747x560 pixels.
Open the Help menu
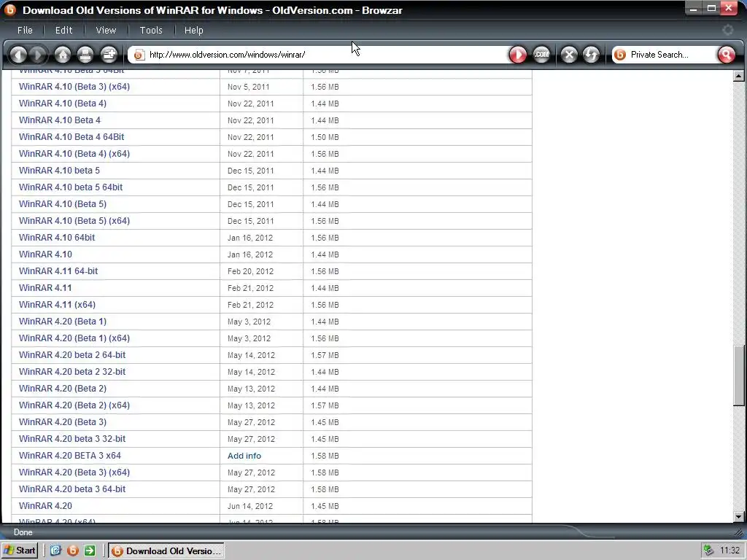194,31
